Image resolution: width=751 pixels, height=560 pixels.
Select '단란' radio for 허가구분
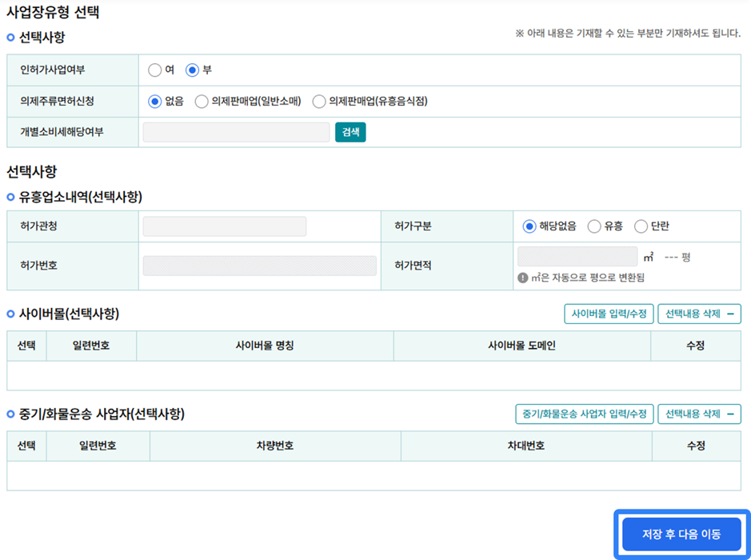pos(641,226)
